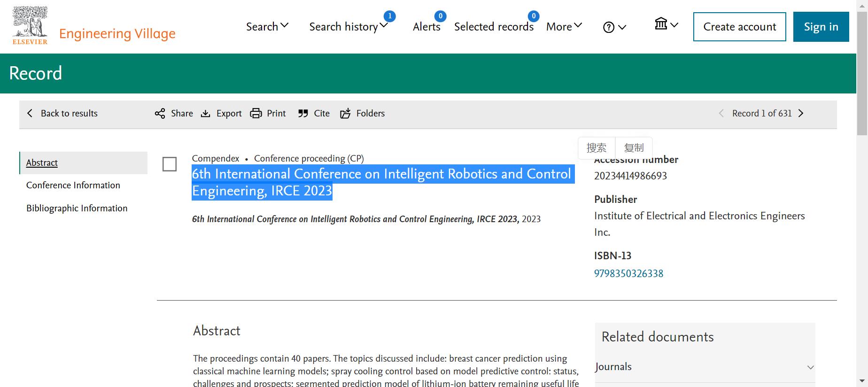Click the Print printer icon
This screenshot has width=868, height=387.
click(x=256, y=113)
